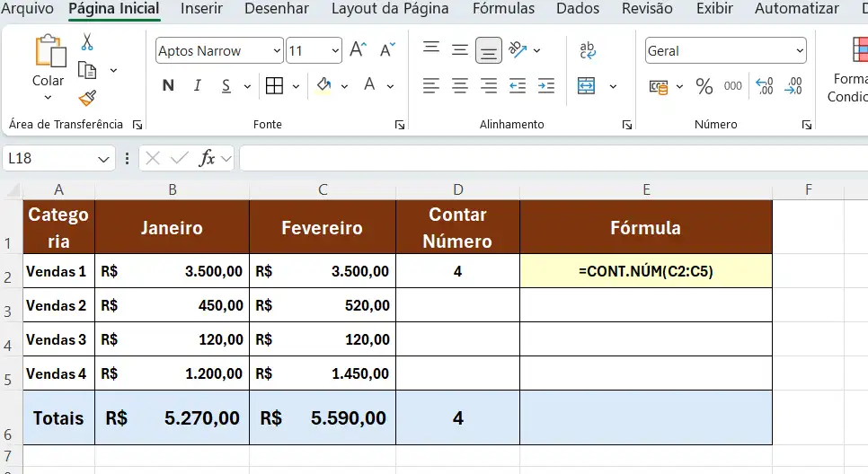This screenshot has width=868, height=474.
Task: Toggle bottom vertical alignment button
Action: coord(488,51)
